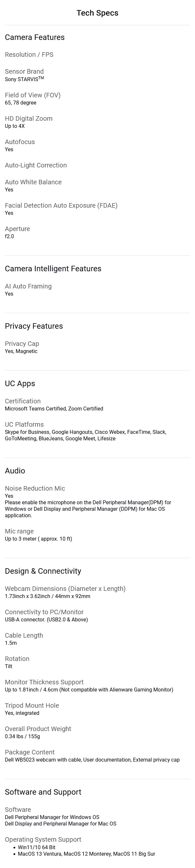The width and height of the screenshot is (195, 868).
Task: Click the Auto-Light Correction label
Action: pyautogui.click(x=36, y=165)
